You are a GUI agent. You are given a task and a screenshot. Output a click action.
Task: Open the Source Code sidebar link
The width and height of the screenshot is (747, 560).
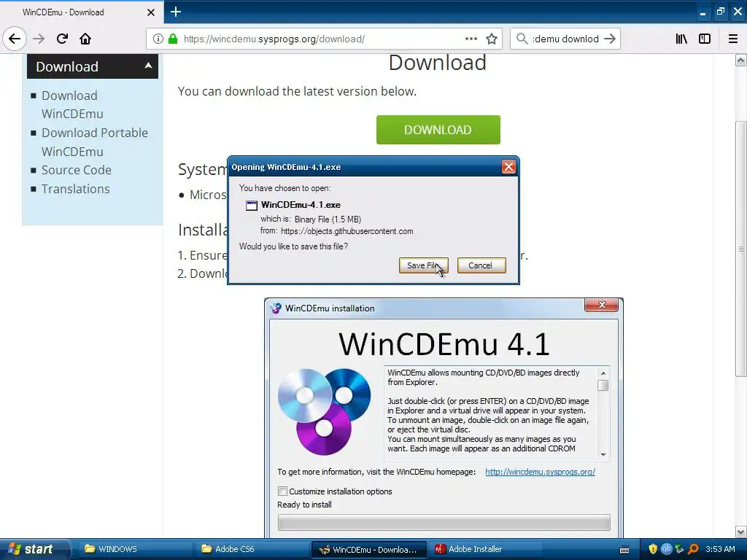tap(76, 170)
